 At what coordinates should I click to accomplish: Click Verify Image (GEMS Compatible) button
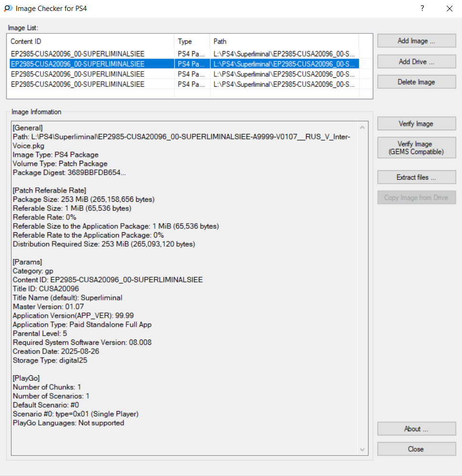(416, 148)
